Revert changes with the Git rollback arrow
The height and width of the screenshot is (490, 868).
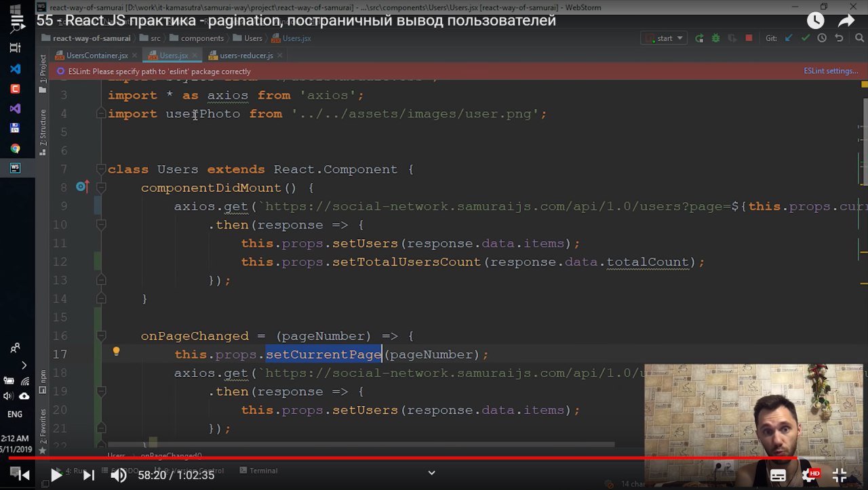(839, 38)
